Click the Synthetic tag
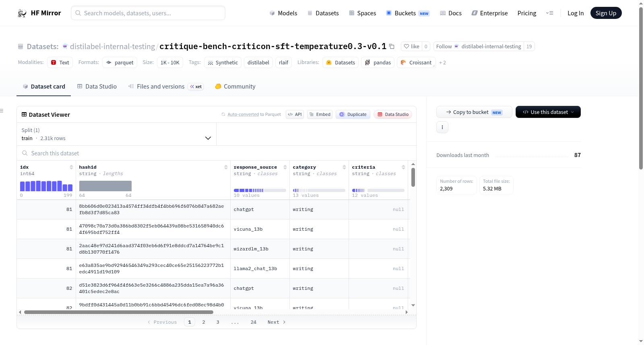The image size is (644, 345). (x=223, y=62)
